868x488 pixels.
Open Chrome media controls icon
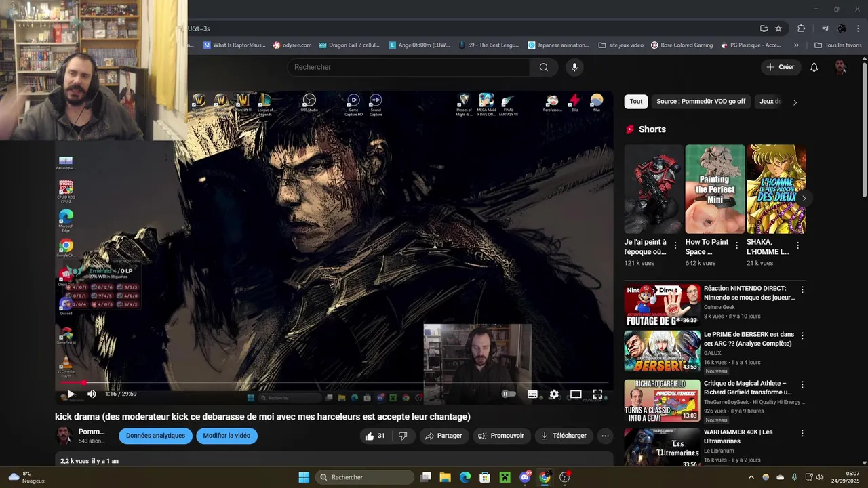pyautogui.click(x=825, y=28)
